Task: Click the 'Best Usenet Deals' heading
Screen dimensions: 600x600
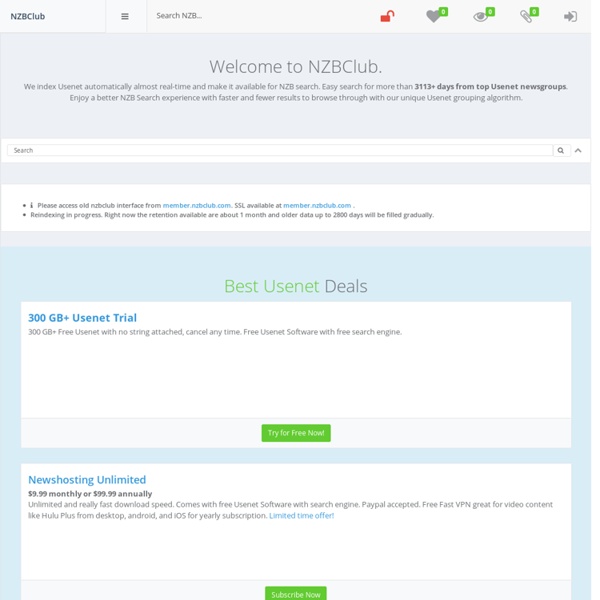Action: [x=295, y=286]
